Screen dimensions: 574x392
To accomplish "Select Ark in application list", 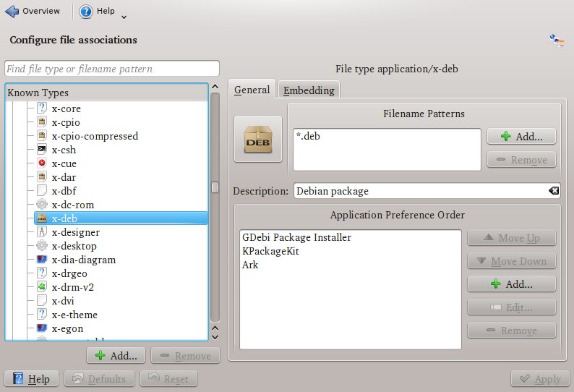I will [x=250, y=265].
